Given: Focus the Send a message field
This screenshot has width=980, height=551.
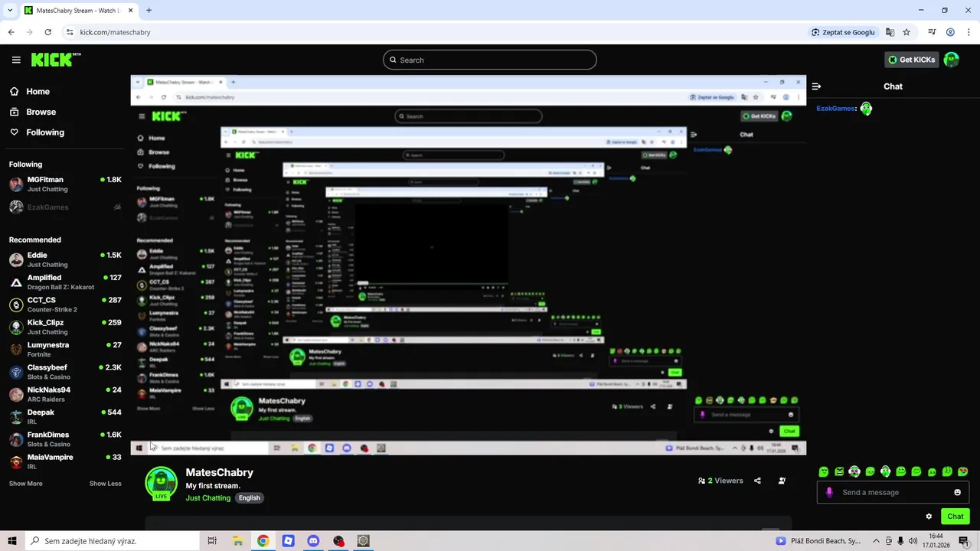Looking at the screenshot, I should [893, 492].
